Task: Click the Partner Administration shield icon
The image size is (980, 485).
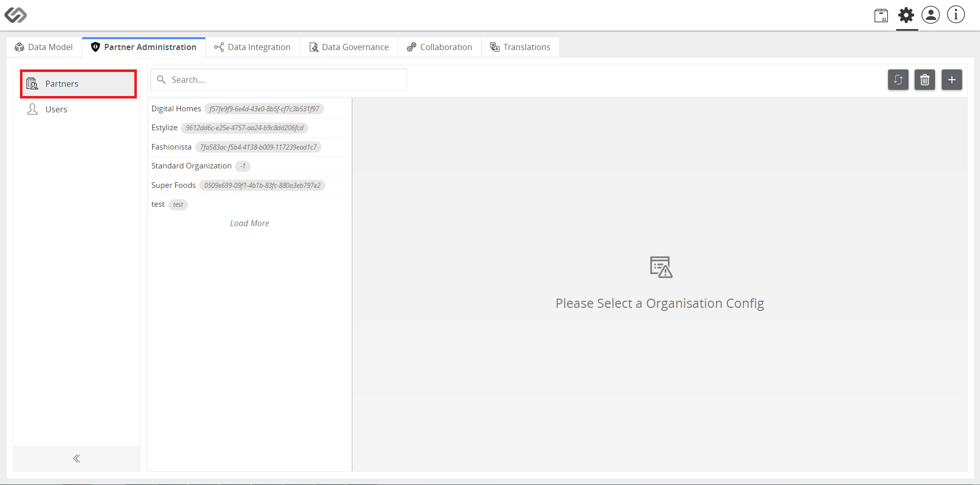Action: point(95,47)
